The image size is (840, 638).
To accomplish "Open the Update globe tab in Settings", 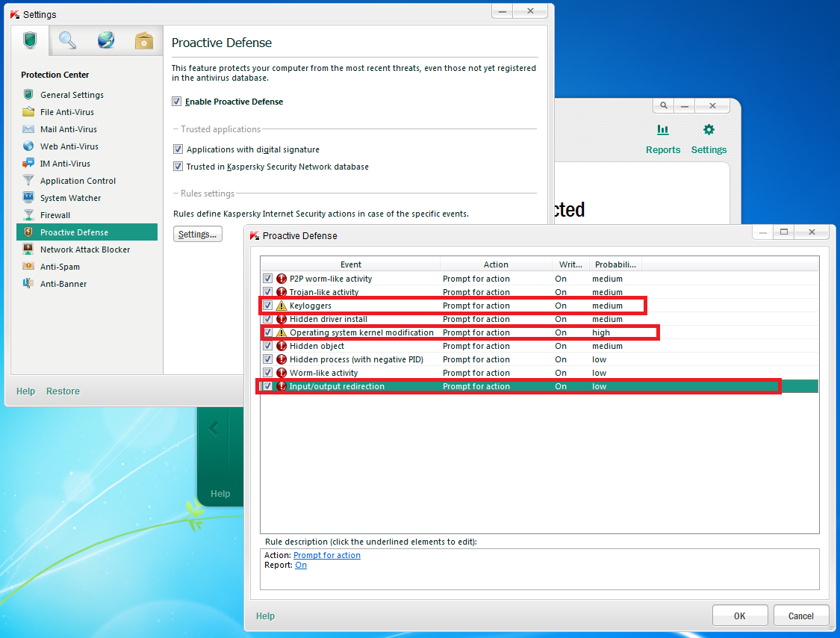I will (x=105, y=40).
